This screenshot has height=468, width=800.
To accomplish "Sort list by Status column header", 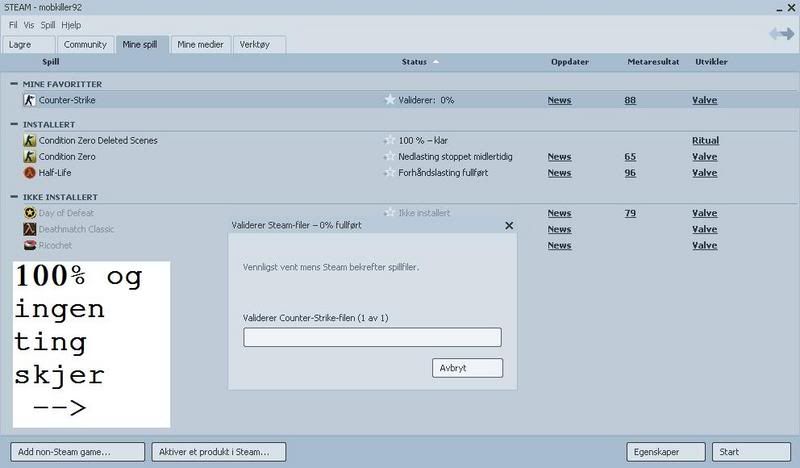I will (414, 62).
